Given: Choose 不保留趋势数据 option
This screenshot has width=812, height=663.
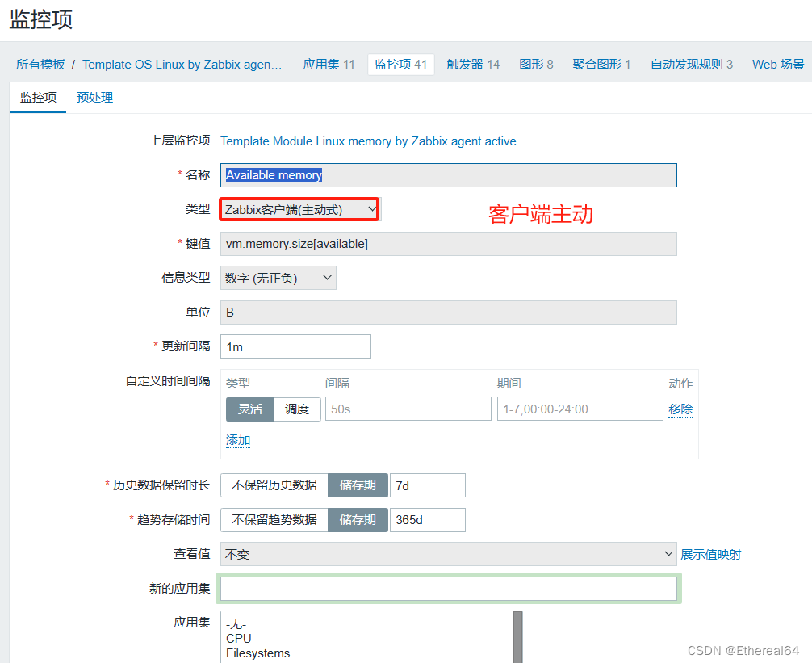Looking at the screenshot, I should coord(274,520).
